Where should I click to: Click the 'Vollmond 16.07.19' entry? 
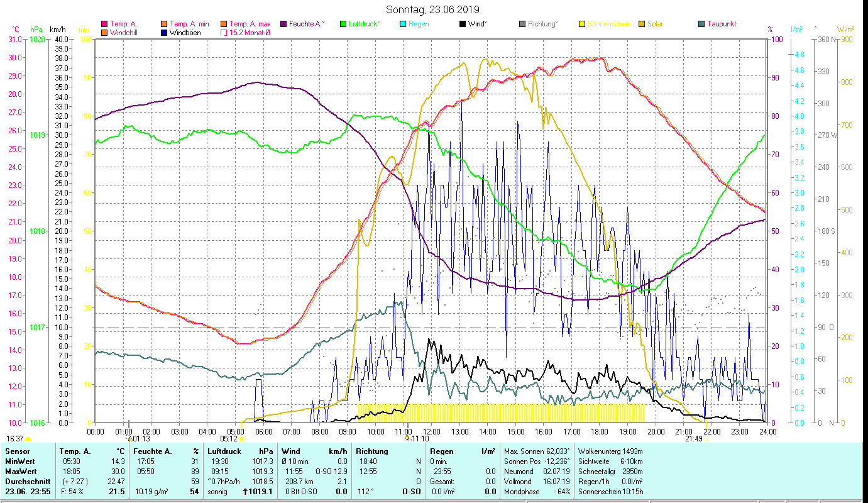click(537, 482)
